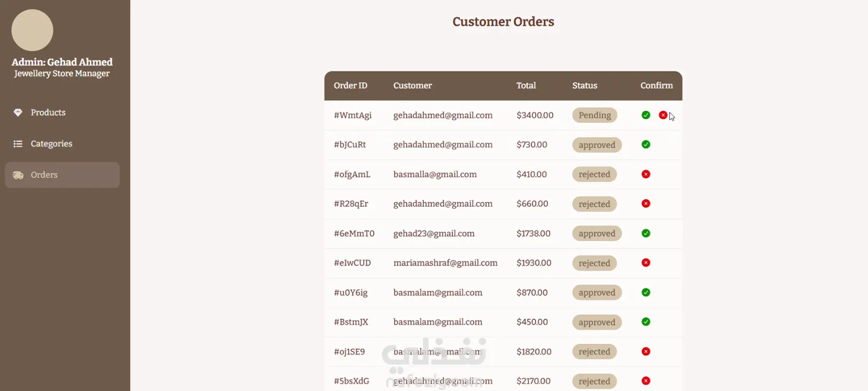Click the red X icon for order #R28qEr
Viewport: 868px width, 391px height.
[646, 203]
